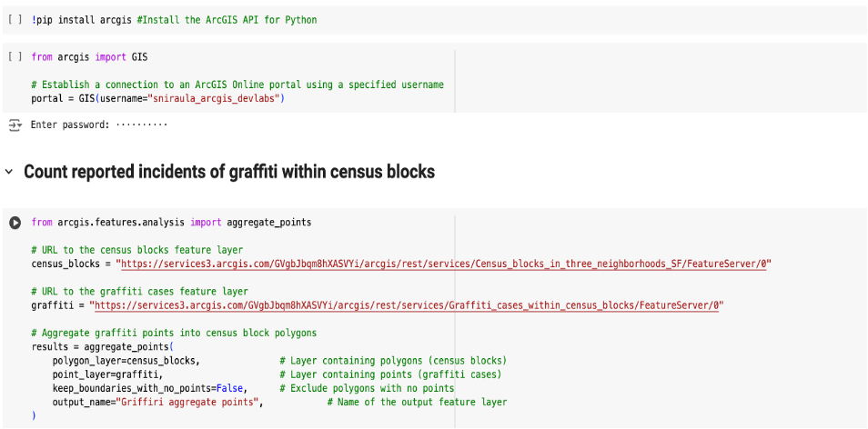868x429 pixels.
Task: Select the 'Count reported incidents of graffiti' heading
Action: (x=229, y=172)
